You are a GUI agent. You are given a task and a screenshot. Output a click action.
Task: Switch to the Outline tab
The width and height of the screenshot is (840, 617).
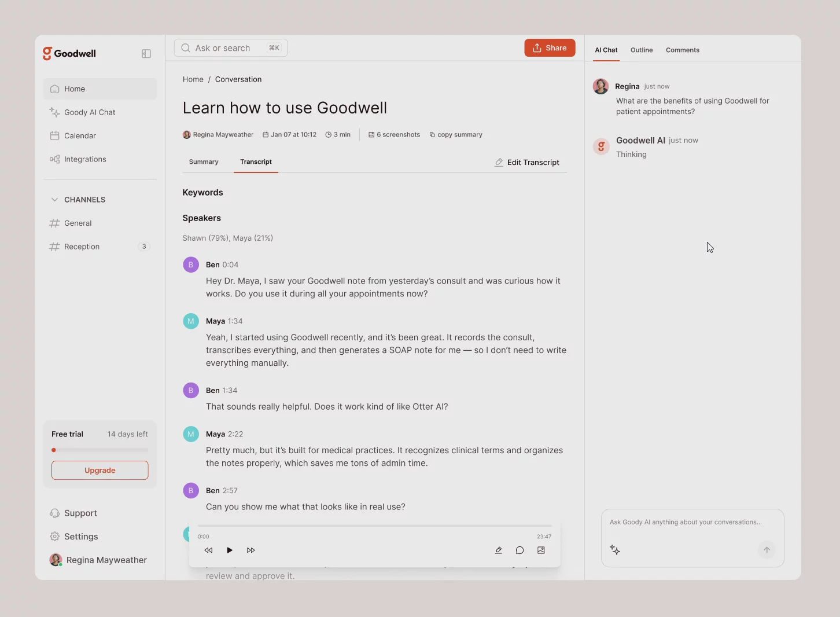[x=642, y=50]
